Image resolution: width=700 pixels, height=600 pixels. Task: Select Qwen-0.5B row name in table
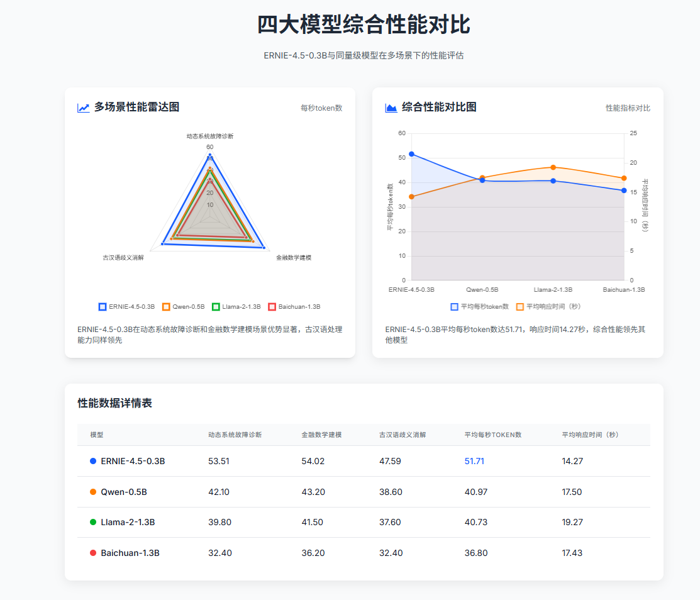click(124, 492)
